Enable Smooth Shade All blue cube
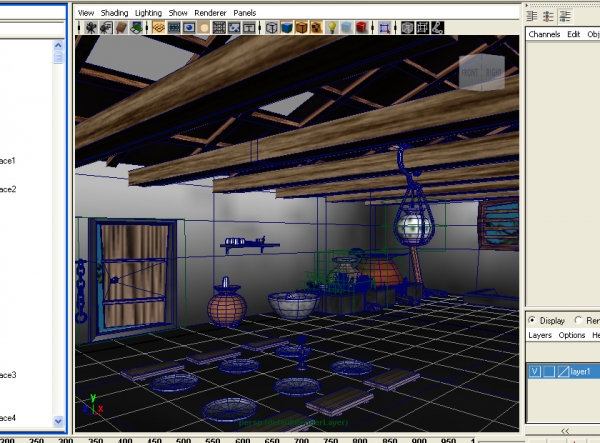The height and width of the screenshot is (443, 600). coord(287,28)
